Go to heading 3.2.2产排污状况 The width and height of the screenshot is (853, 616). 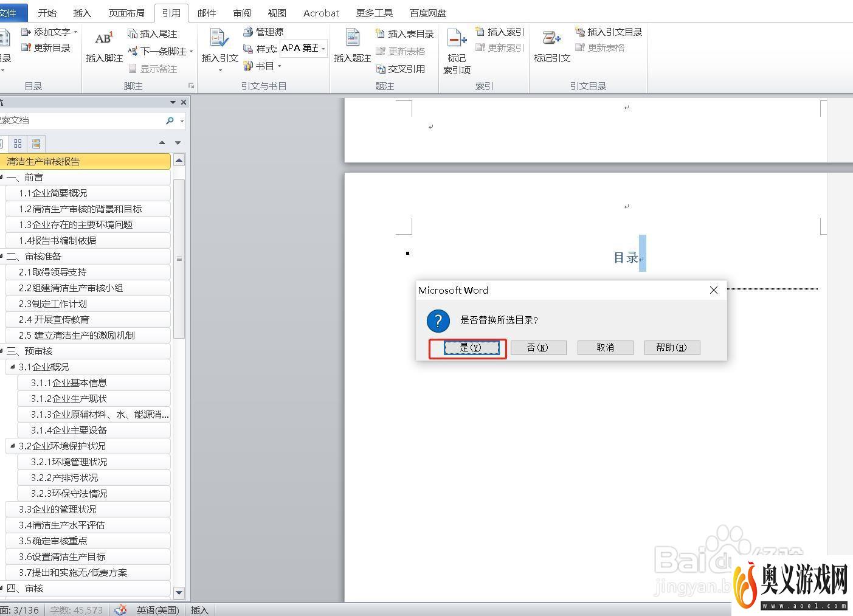[94, 477]
